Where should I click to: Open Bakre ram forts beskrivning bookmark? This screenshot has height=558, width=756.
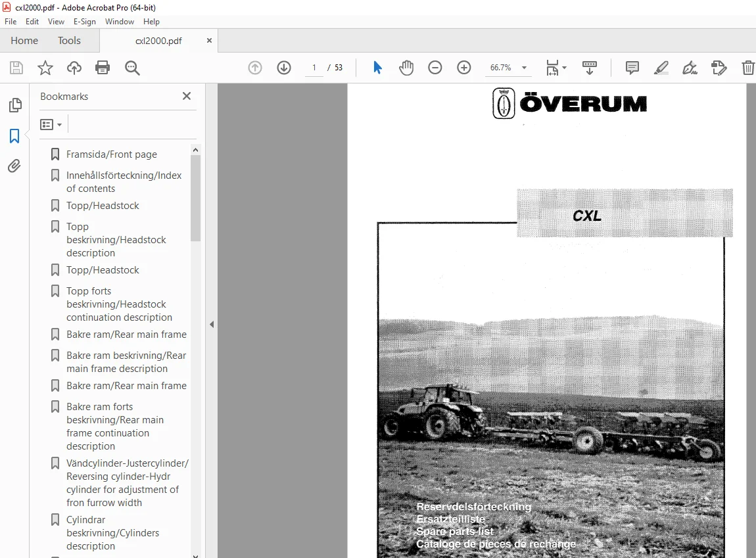click(x=115, y=427)
